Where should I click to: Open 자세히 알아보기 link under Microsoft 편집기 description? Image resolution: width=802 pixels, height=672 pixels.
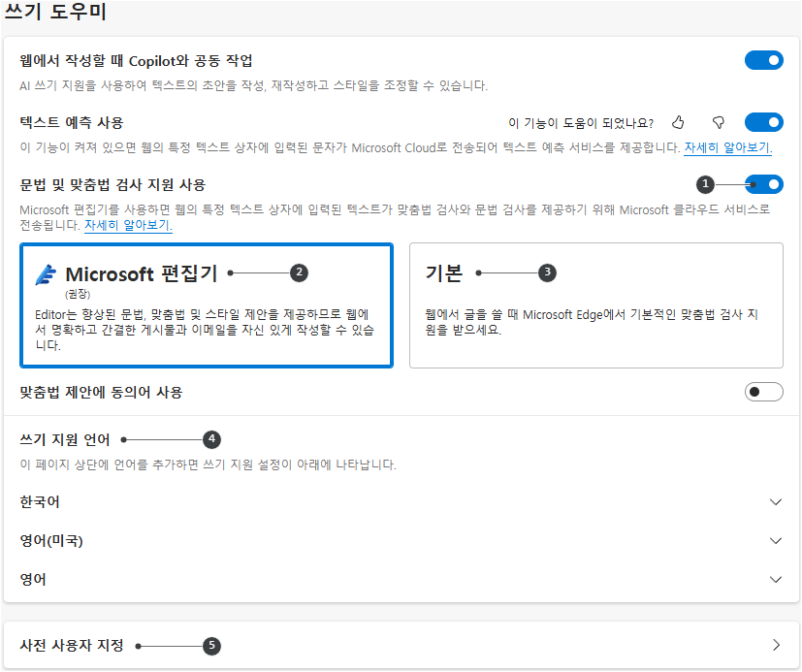pos(128,226)
